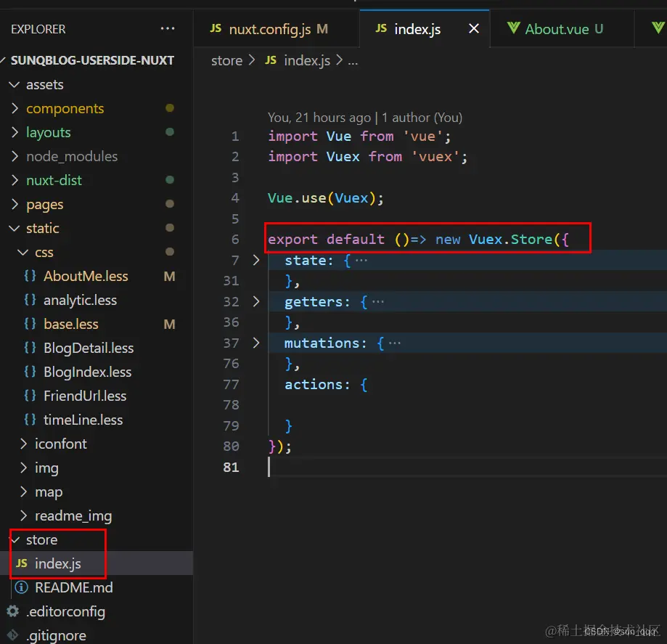Screen dimensions: 667x644
Task: Collapse the static folder
Action: 15,228
